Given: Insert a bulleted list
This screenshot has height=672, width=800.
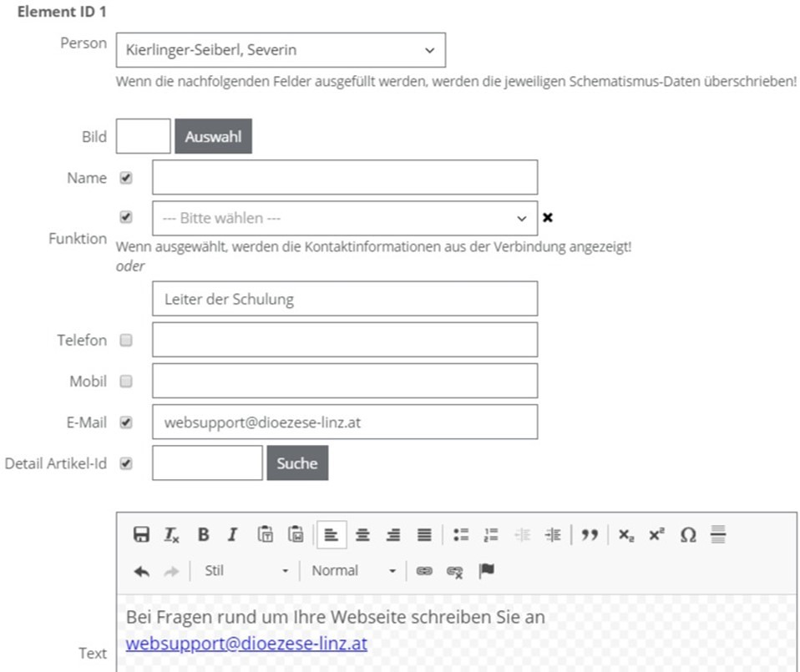Looking at the screenshot, I should click(x=461, y=535).
